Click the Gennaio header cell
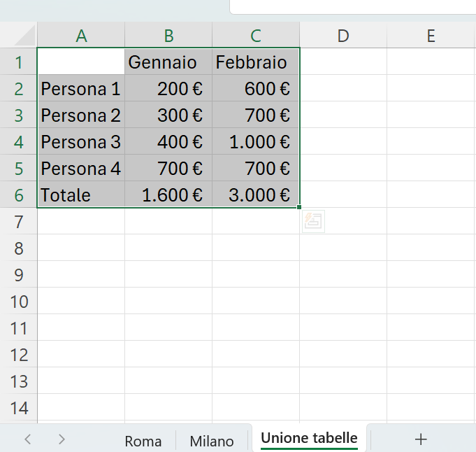This screenshot has width=476, height=452. [168, 62]
